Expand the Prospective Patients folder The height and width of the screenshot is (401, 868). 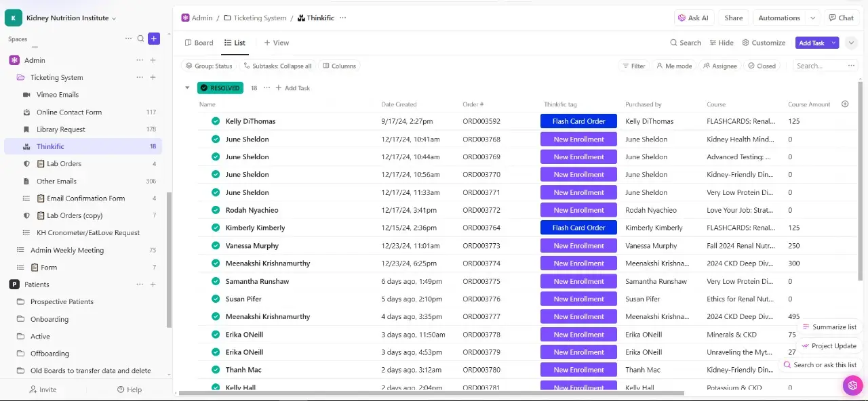(20, 301)
